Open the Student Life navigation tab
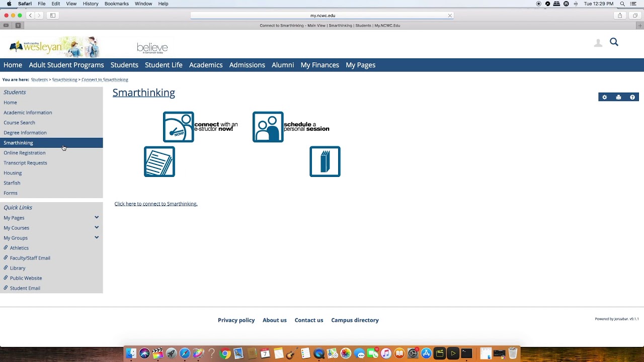The image size is (644, 362). tap(164, 65)
